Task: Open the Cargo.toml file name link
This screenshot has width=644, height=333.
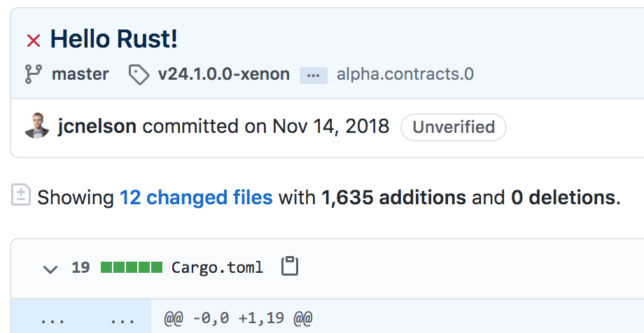Action: pyautogui.click(x=217, y=267)
